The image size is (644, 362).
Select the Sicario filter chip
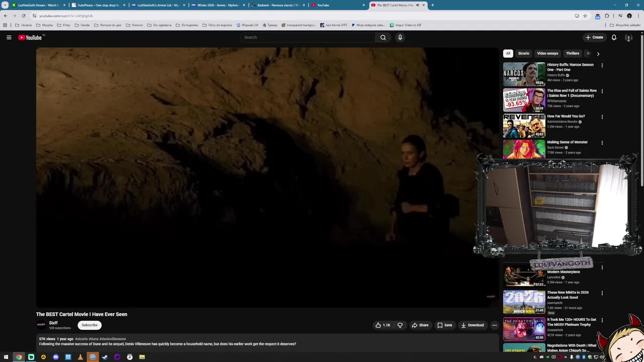(524, 53)
